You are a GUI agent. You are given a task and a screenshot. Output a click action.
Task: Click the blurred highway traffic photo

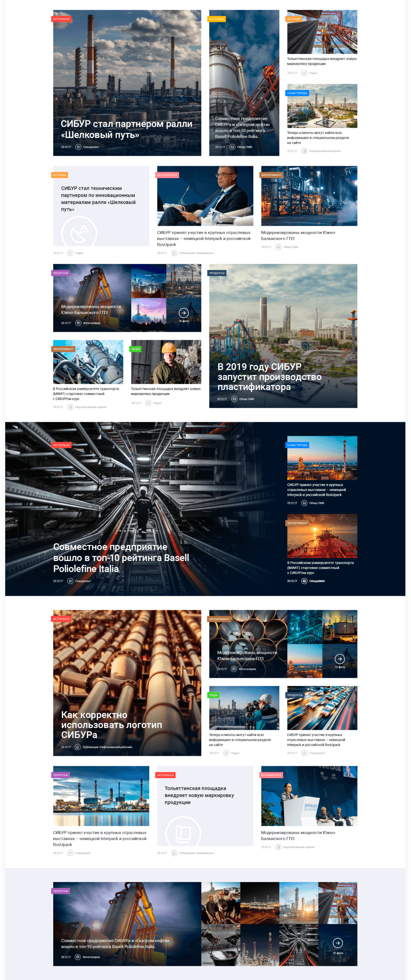tap(322, 708)
